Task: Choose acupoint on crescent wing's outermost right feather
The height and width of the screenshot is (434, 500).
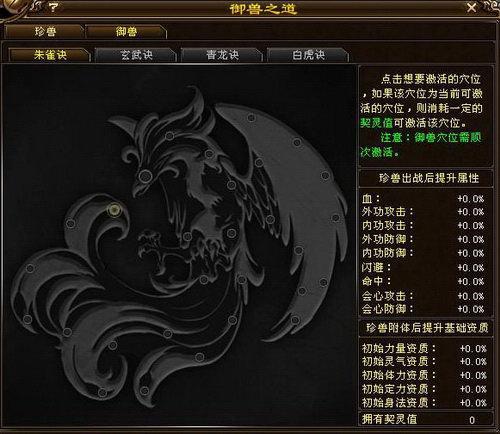Action: pos(336,218)
